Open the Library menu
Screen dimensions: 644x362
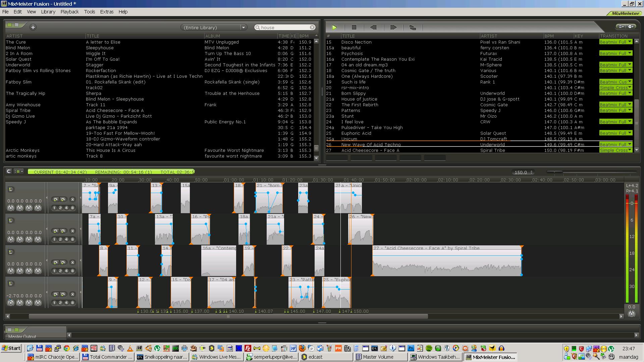coord(48,12)
